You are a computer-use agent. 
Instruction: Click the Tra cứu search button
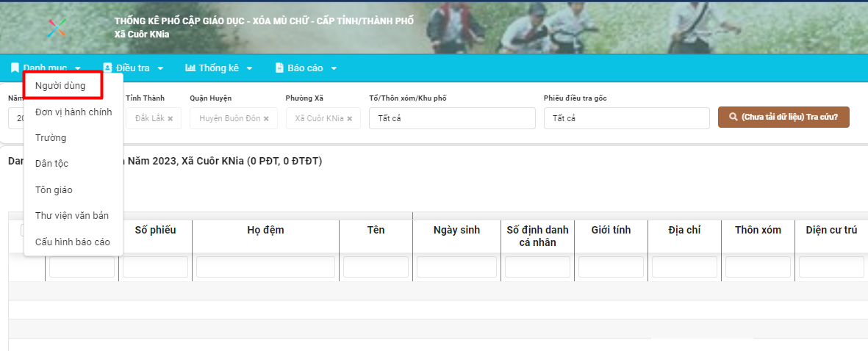(783, 117)
